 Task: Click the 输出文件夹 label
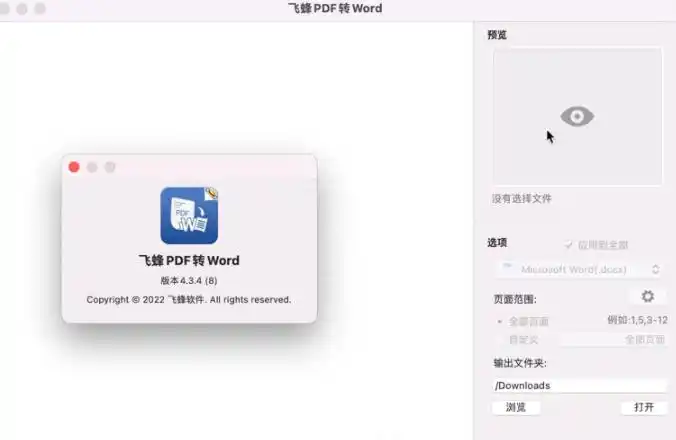520,363
